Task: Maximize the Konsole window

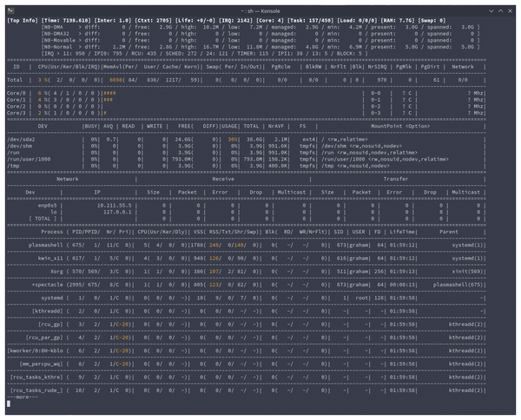Action: pos(500,11)
